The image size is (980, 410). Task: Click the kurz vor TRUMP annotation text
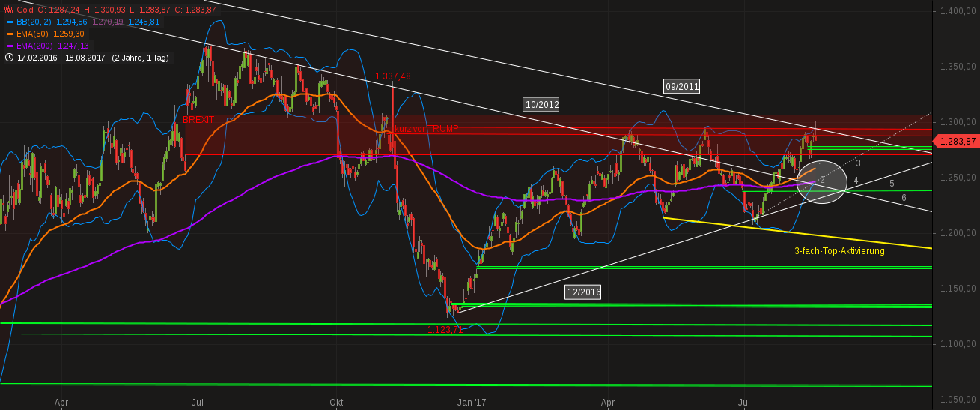(427, 129)
